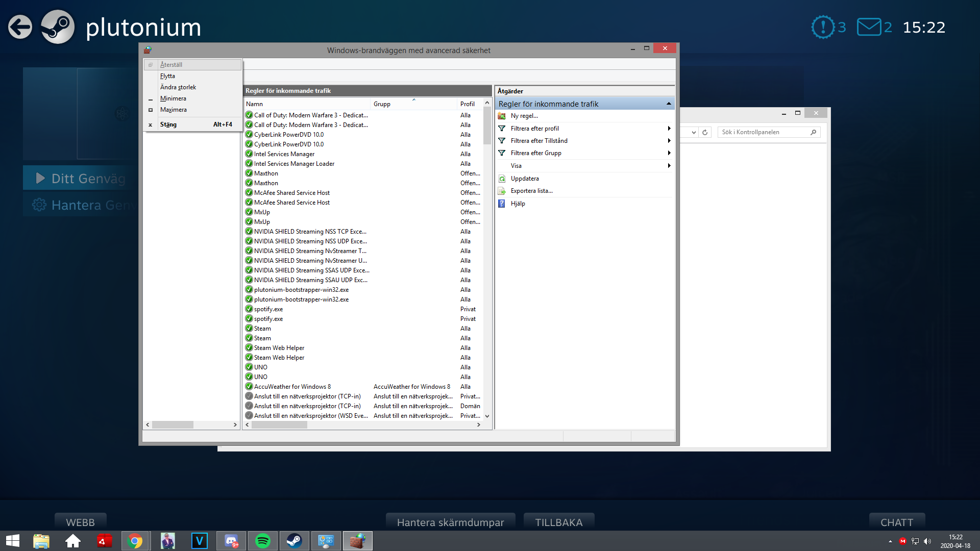Click filter icon beside Filtrera efter Tillstånd
Image resolution: width=980 pixels, height=551 pixels.
(x=502, y=141)
